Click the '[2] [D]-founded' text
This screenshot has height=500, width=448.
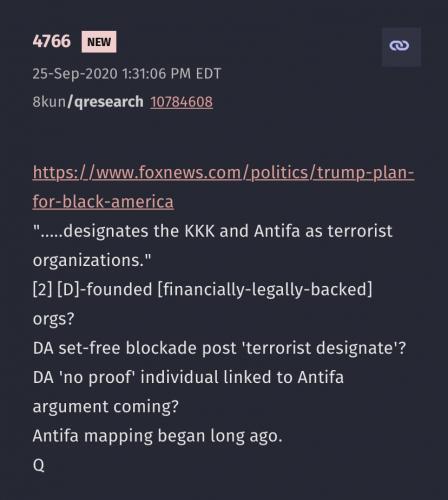[x=92, y=289]
